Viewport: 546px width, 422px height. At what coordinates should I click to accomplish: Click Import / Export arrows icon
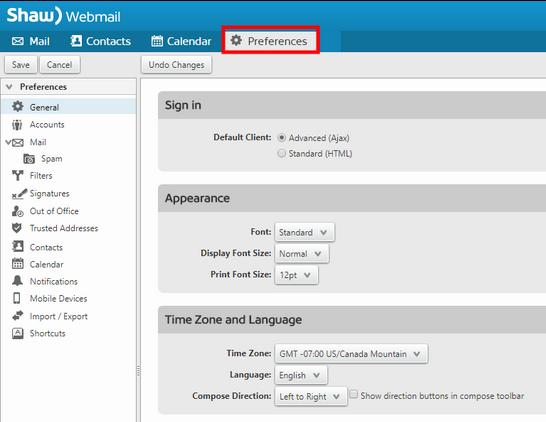tap(17, 316)
